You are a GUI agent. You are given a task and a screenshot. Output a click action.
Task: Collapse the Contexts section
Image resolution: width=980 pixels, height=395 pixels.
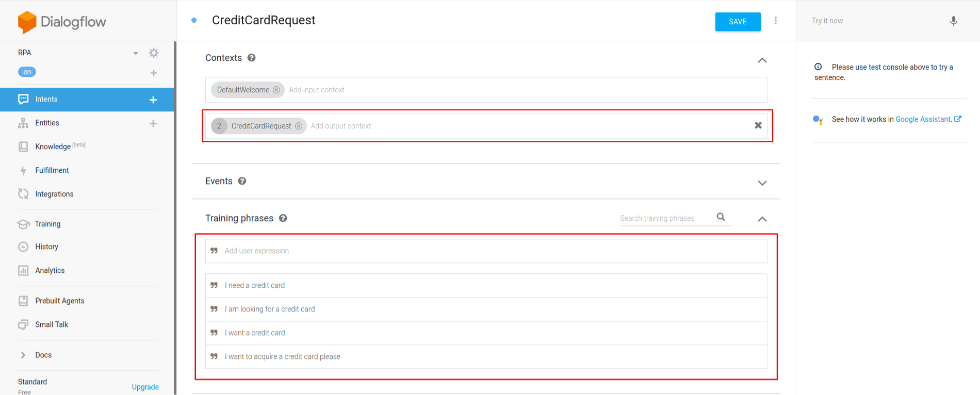click(x=762, y=60)
